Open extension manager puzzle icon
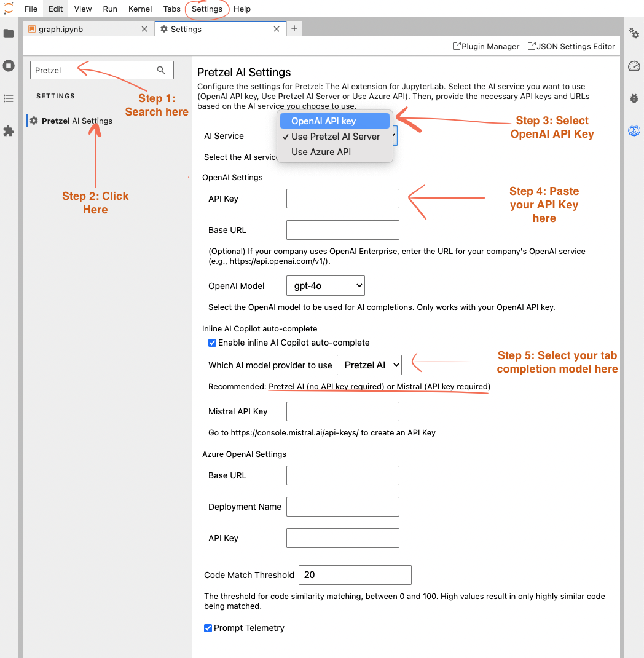 pos(9,131)
